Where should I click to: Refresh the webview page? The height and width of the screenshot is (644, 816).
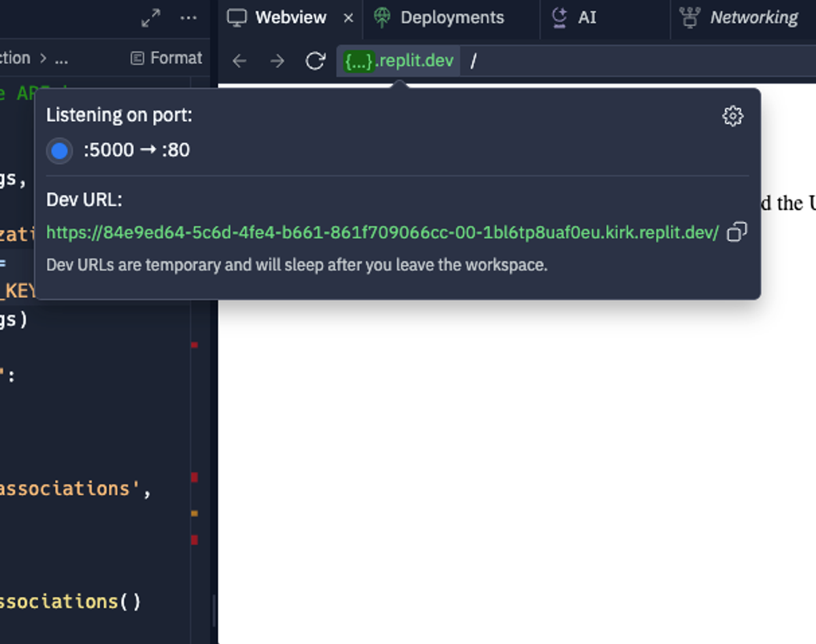(x=314, y=61)
